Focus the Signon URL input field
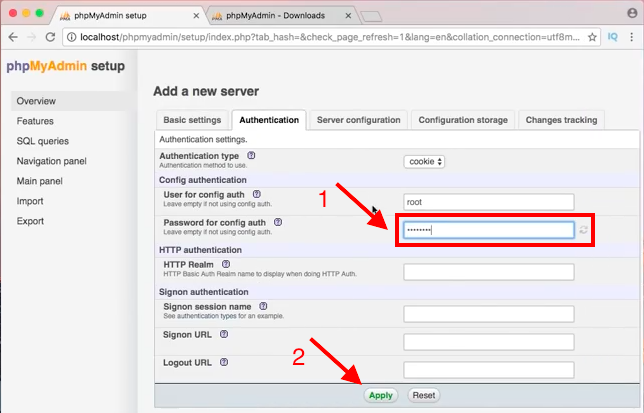The height and width of the screenshot is (413, 644). [489, 342]
